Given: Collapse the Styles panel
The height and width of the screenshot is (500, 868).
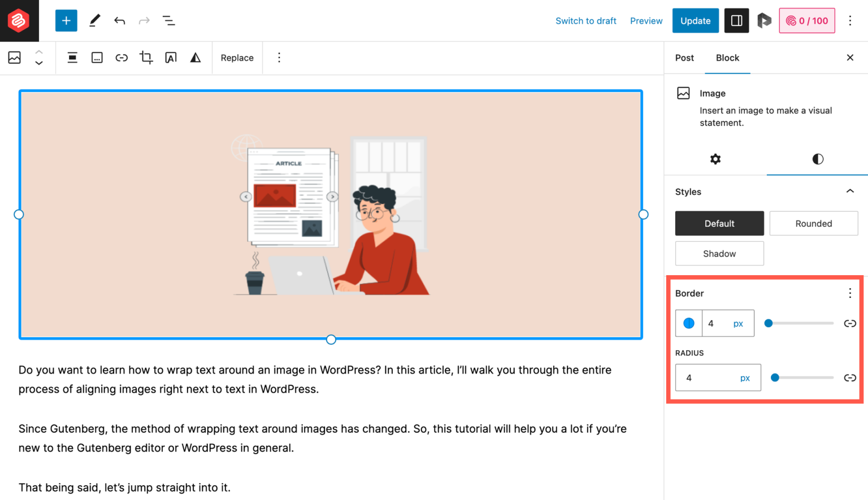Looking at the screenshot, I should (x=850, y=192).
